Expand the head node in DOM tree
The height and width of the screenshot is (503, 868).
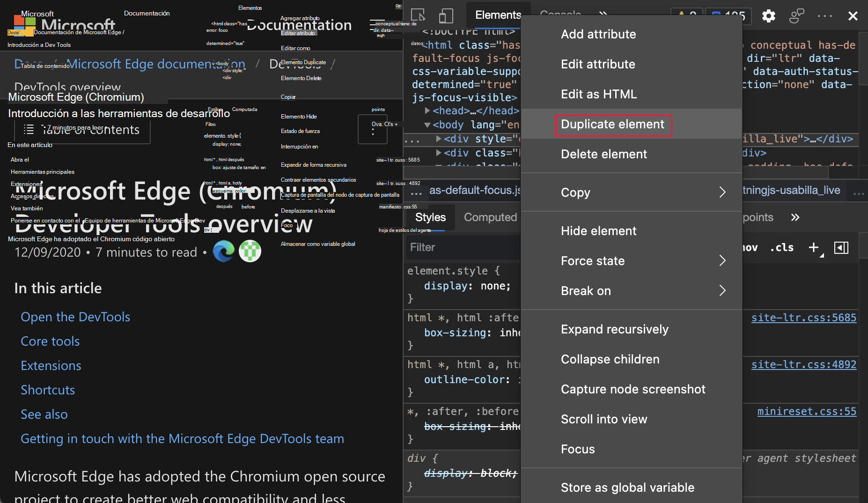pos(427,111)
